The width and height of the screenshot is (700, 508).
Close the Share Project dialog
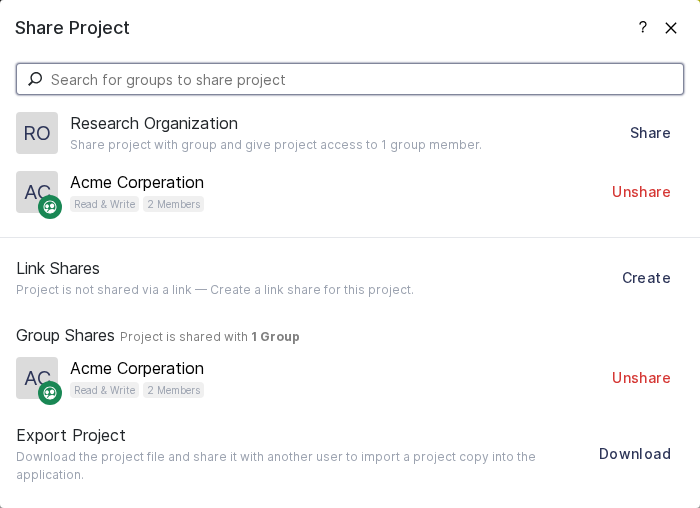tap(671, 28)
